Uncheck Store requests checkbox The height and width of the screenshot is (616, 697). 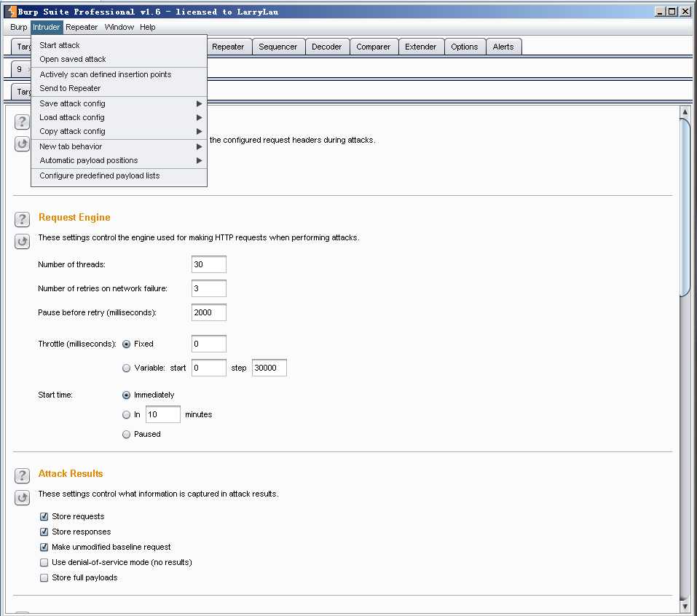tap(44, 516)
